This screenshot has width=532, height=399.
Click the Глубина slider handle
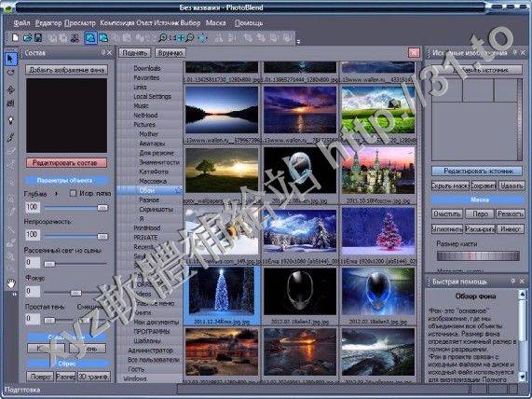click(x=102, y=208)
